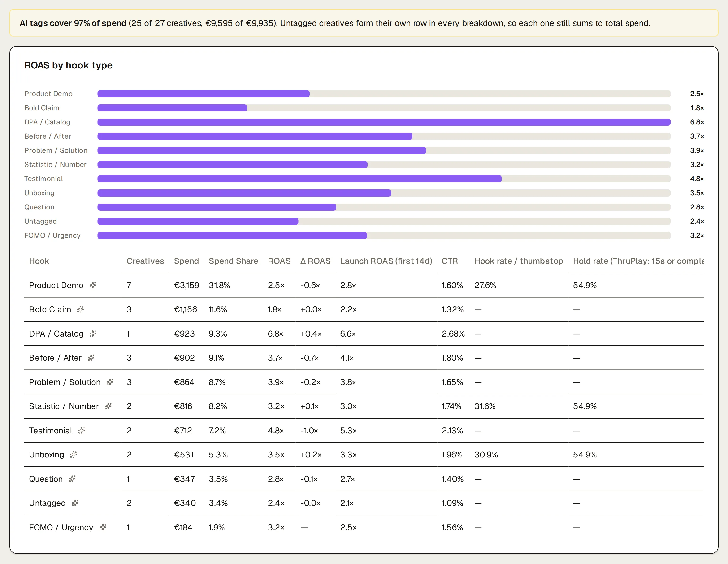Sort table by the Spend Share column header
The width and height of the screenshot is (728, 564).
point(233,261)
